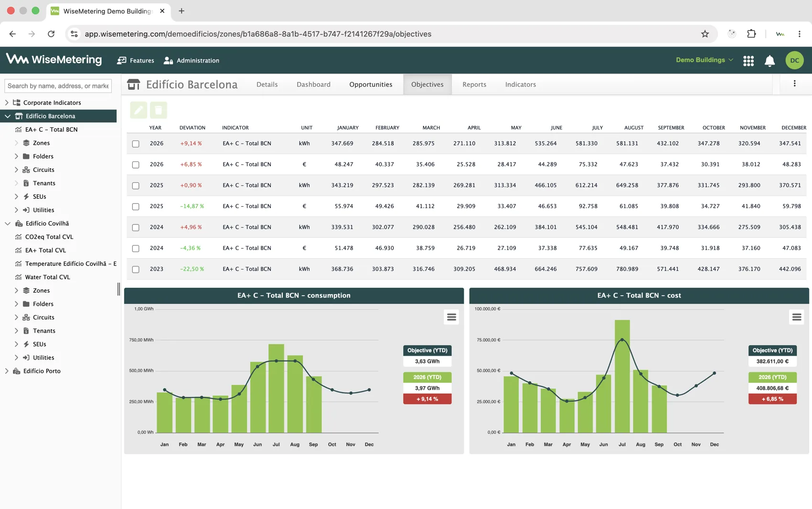Open the consumption chart hamburger menu
The image size is (812, 509).
tap(451, 317)
